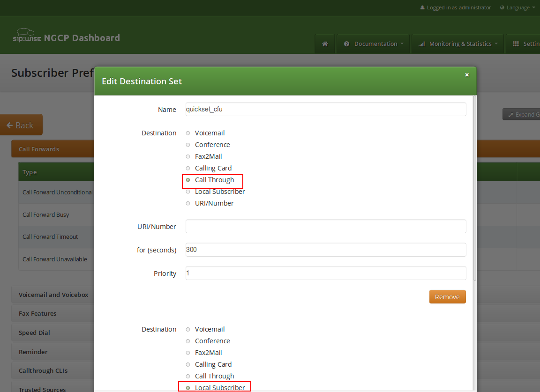This screenshot has height=392, width=540.
Task: Click the globe icon beside Language
Action: click(502, 7)
